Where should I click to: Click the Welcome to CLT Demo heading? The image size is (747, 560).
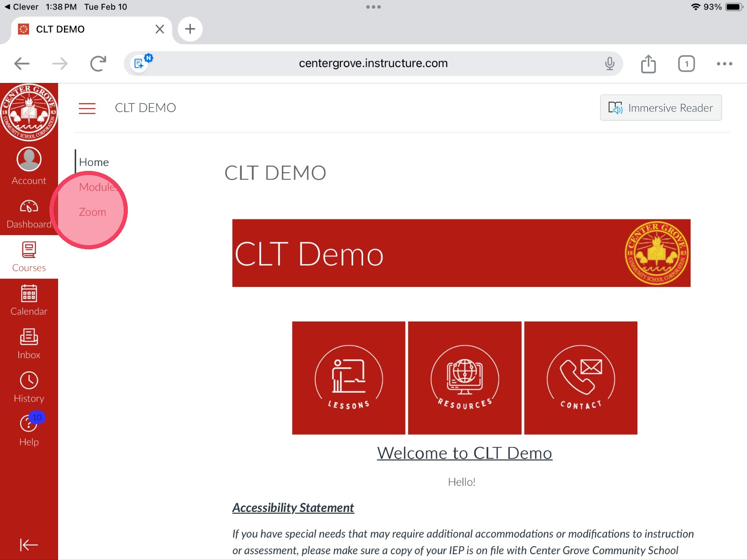[x=464, y=453]
